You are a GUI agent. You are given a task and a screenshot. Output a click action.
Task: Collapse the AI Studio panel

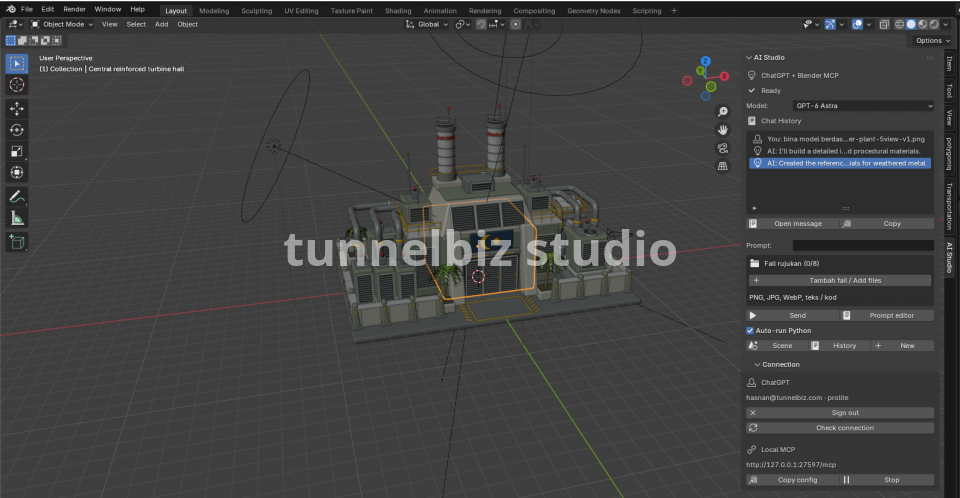[x=749, y=58]
